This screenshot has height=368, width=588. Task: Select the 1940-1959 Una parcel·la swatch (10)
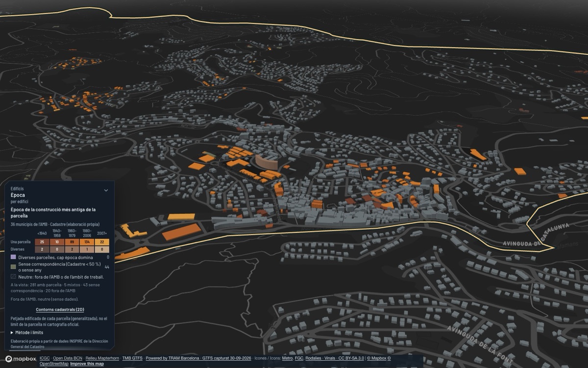pos(57,242)
